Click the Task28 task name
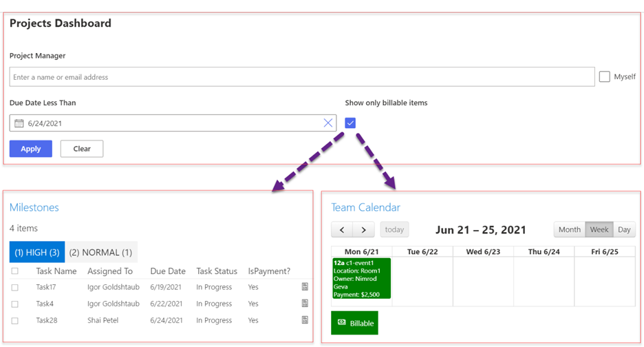The height and width of the screenshot is (347, 644). coord(47,320)
